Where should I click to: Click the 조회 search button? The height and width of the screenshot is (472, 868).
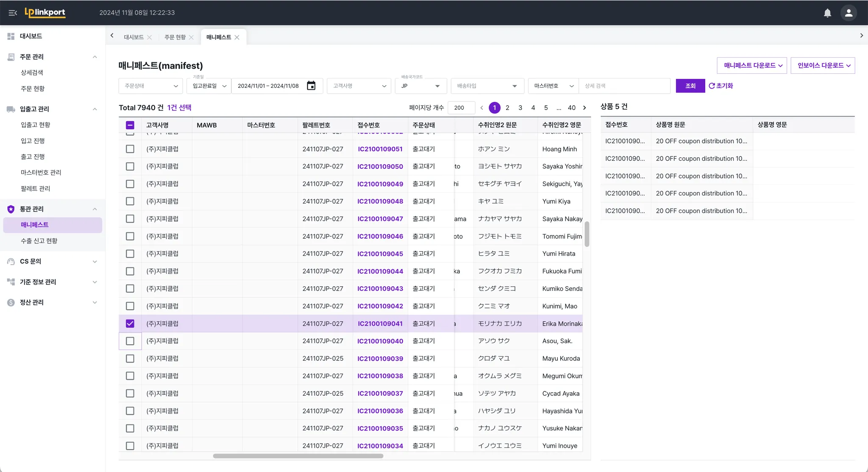pyautogui.click(x=690, y=86)
